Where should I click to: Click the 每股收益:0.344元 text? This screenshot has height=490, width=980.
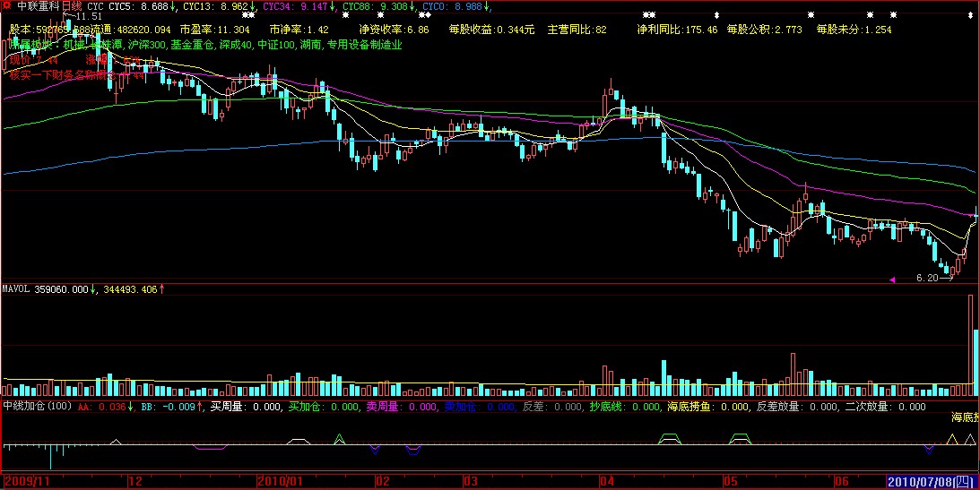(x=491, y=30)
